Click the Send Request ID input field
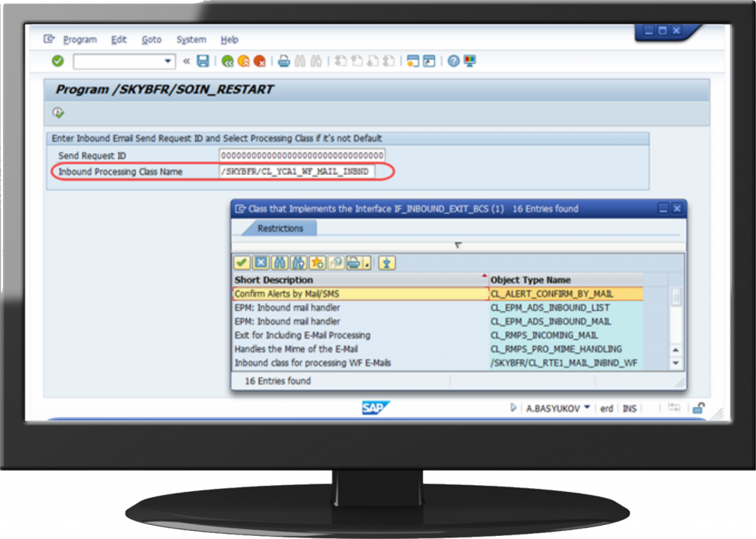Viewport: 756px width, 539px height. pyautogui.click(x=302, y=155)
